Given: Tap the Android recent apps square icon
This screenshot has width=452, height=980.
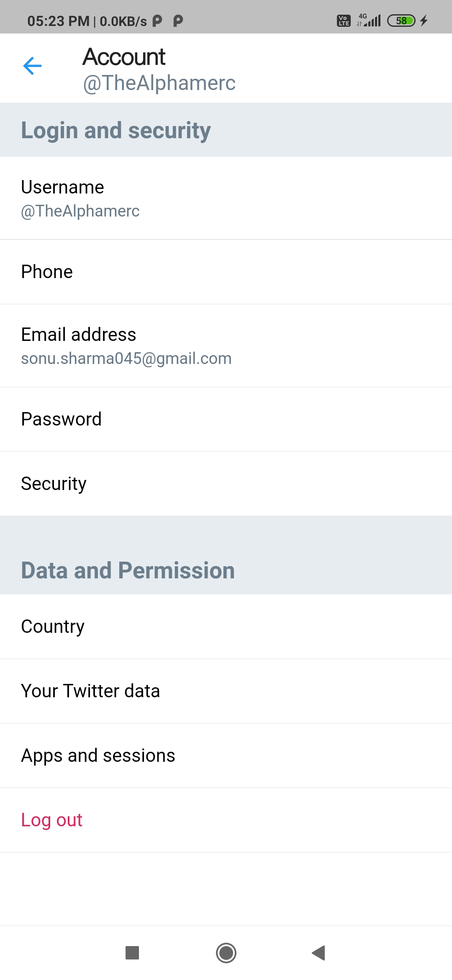Looking at the screenshot, I should pyautogui.click(x=132, y=953).
